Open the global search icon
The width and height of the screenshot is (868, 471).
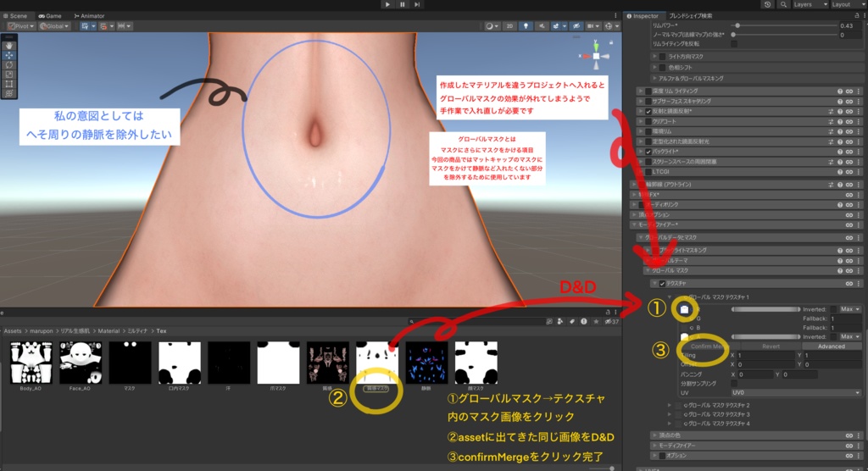[x=783, y=4]
